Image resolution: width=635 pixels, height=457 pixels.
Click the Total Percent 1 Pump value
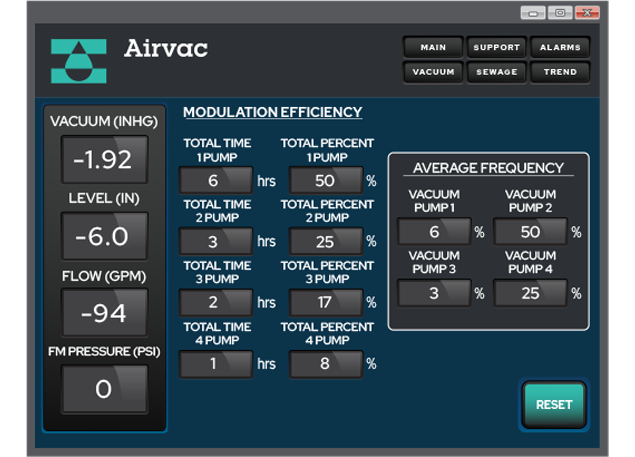coord(325,181)
